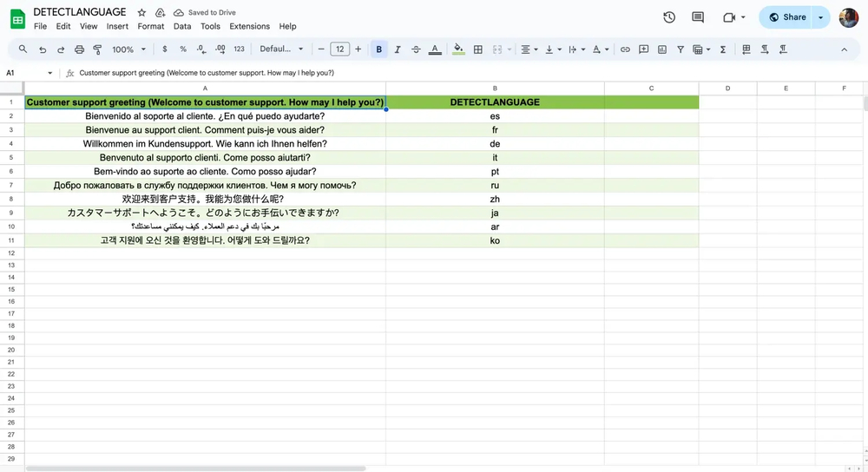The height and width of the screenshot is (472, 868).
Task: Open the borders tool
Action: (x=477, y=49)
